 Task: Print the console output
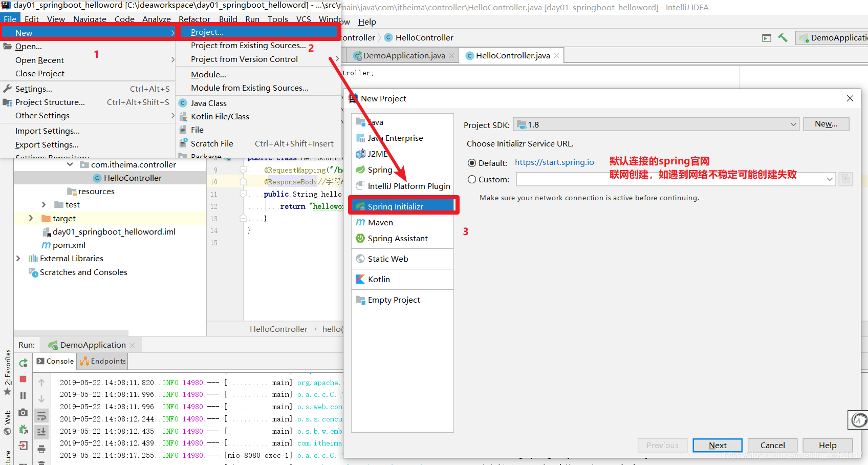[41, 449]
